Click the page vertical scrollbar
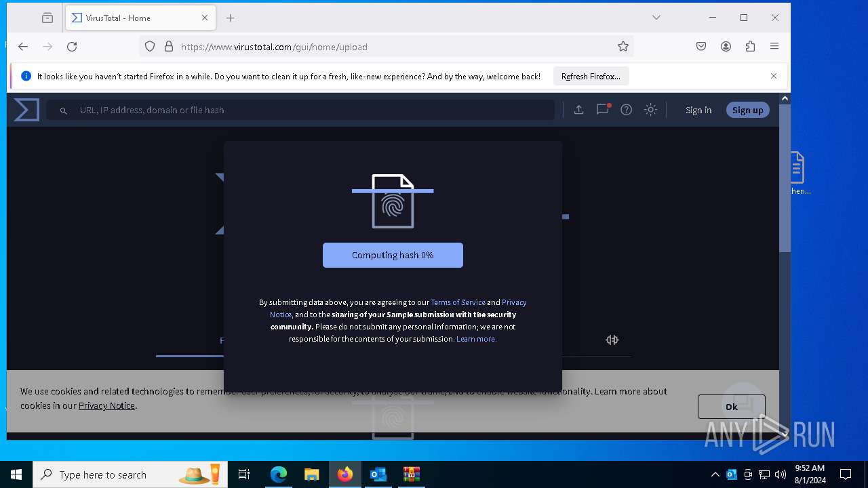The height and width of the screenshot is (488, 868). pyautogui.click(x=785, y=178)
